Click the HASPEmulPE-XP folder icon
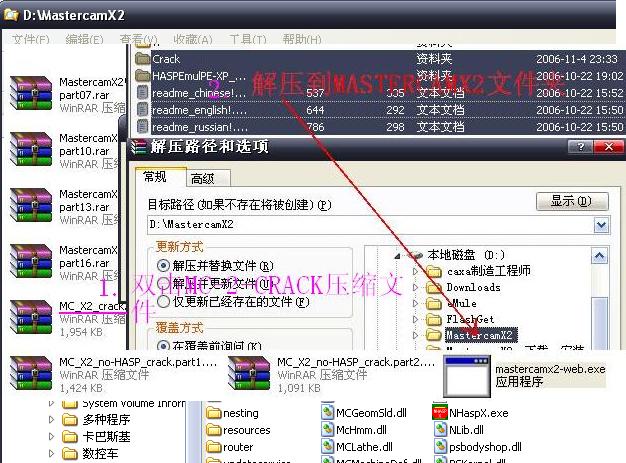This screenshot has width=626, height=463. coord(142,75)
